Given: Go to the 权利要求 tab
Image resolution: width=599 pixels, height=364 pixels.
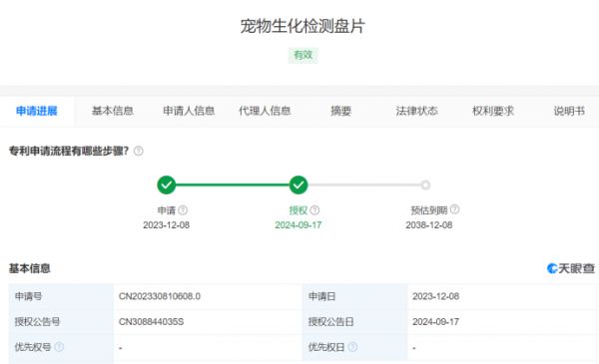Looking at the screenshot, I should click(493, 111).
